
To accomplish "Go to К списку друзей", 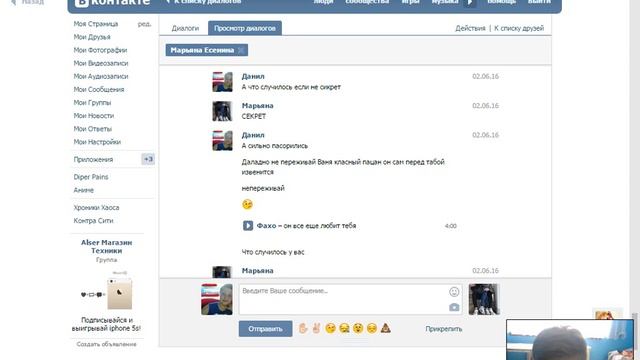I will pos(519,28).
